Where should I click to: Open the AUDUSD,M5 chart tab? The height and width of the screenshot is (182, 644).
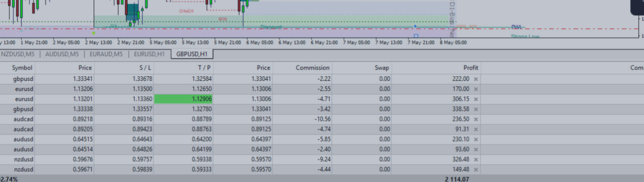tap(62, 54)
